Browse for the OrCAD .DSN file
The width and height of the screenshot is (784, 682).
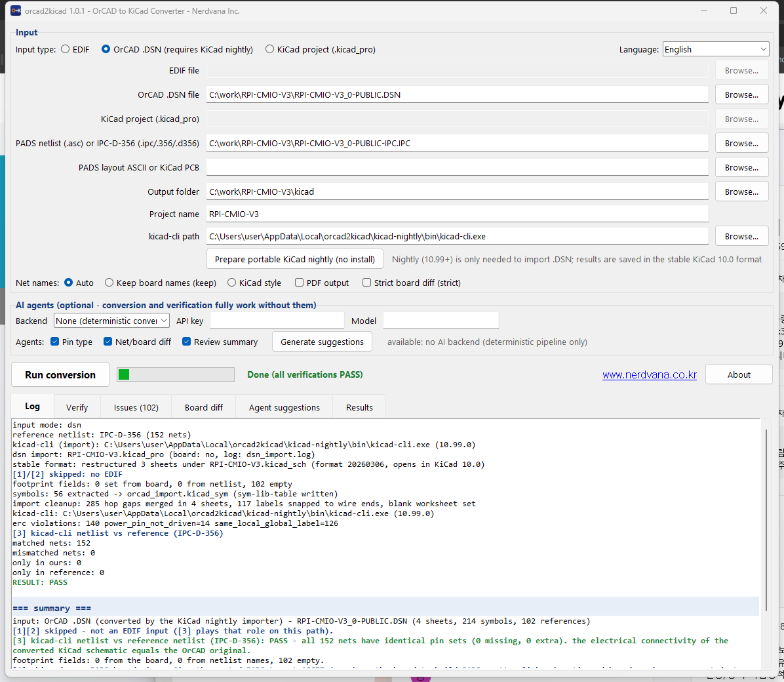pos(741,94)
